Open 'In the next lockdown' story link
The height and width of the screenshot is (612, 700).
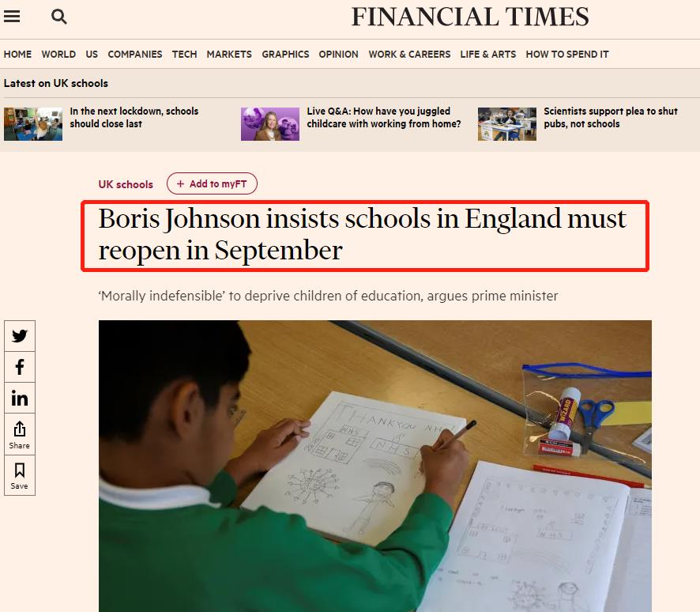[134, 118]
